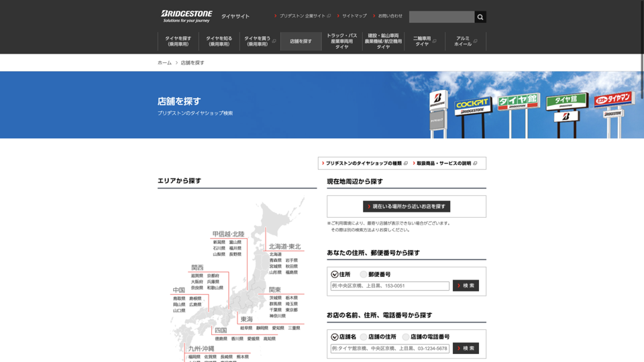Select the 店舗名 radio button

click(x=335, y=337)
